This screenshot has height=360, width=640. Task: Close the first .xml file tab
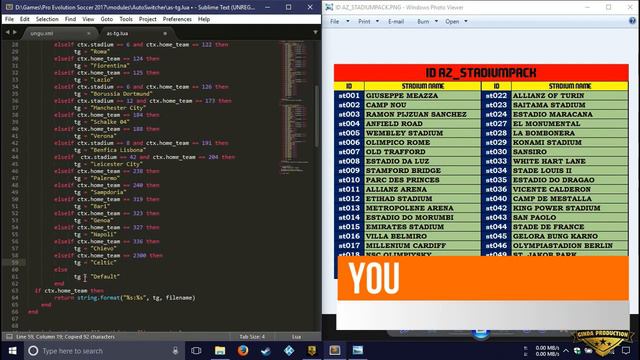click(x=89, y=33)
